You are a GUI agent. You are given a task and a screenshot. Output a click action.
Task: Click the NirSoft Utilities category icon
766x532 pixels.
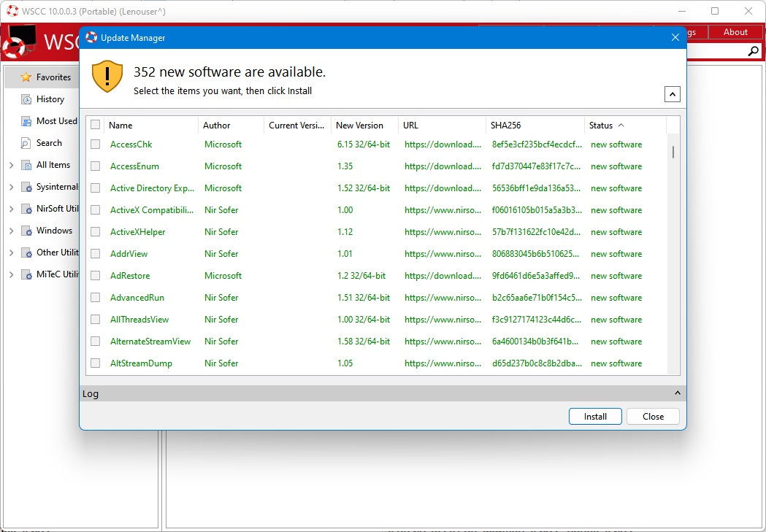pos(26,209)
